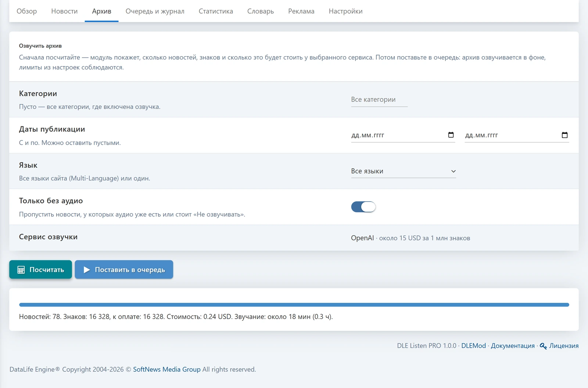Screen dimensions: 588x388
Task: Visit SoftNews Media Group link
Action: pyautogui.click(x=167, y=369)
